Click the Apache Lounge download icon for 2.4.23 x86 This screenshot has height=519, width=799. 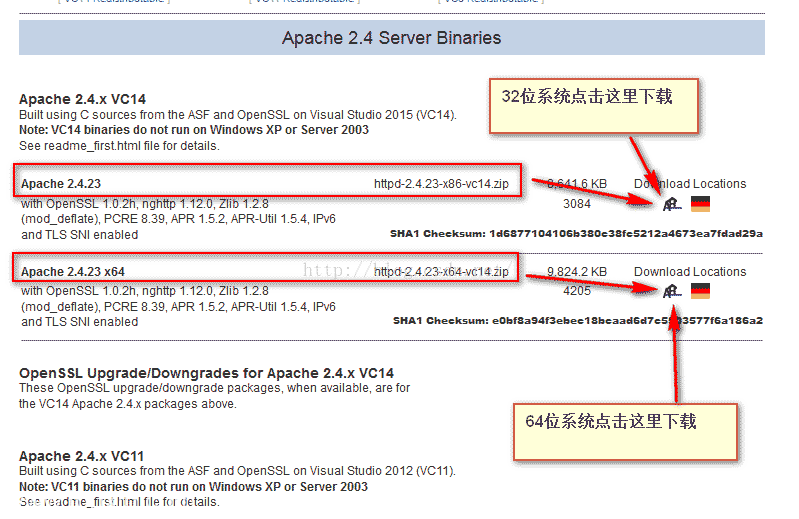[672, 204]
